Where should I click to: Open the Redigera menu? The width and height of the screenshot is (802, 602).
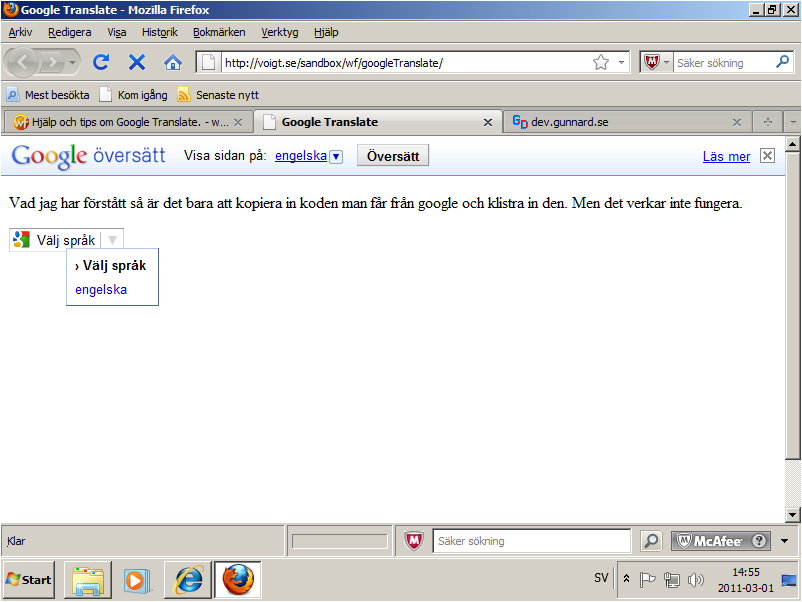70,32
